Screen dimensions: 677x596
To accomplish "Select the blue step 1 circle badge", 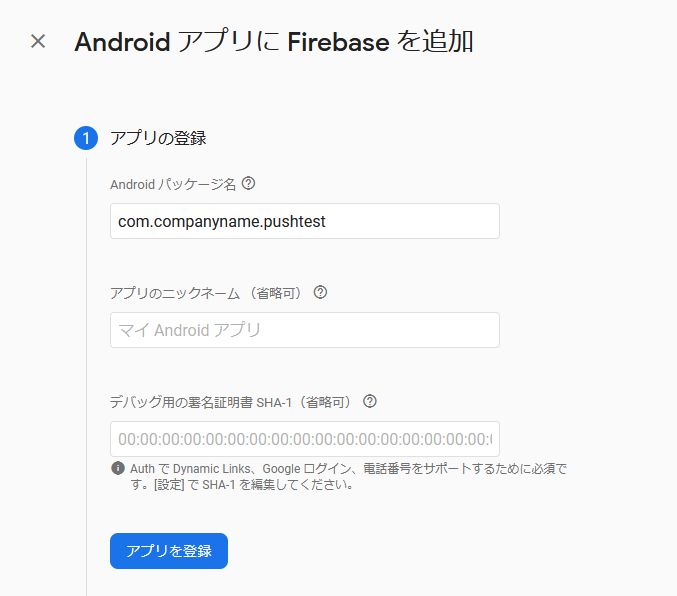I will click(x=86, y=138).
